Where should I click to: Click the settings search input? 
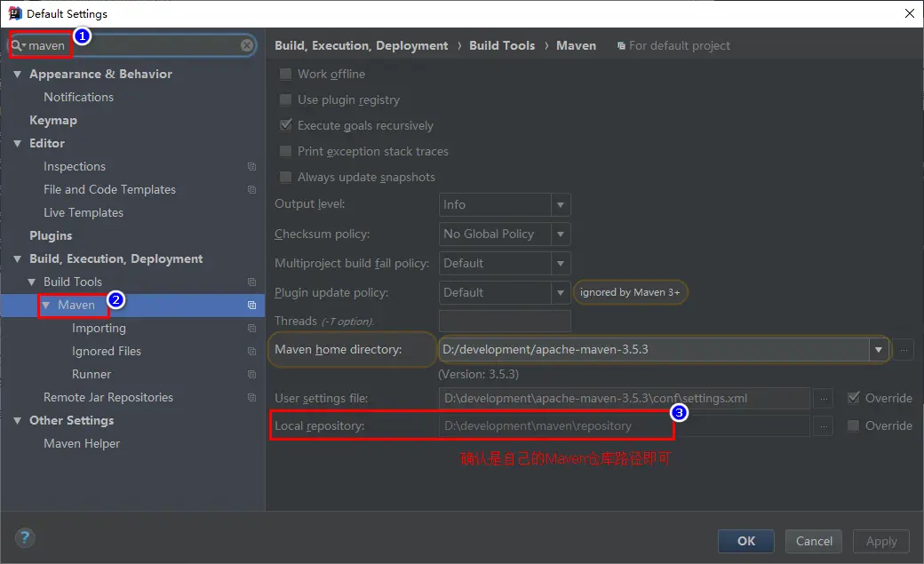[x=132, y=45]
